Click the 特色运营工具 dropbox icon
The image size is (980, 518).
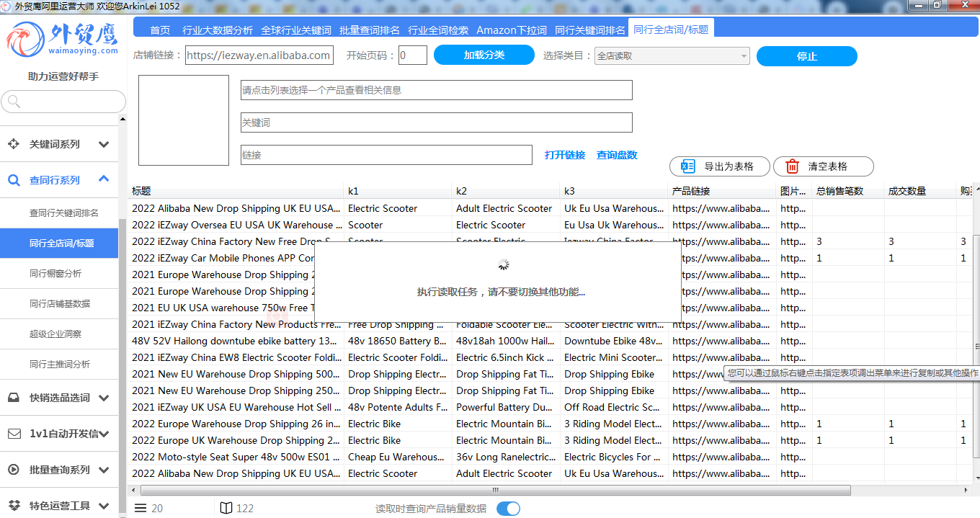tap(14, 506)
